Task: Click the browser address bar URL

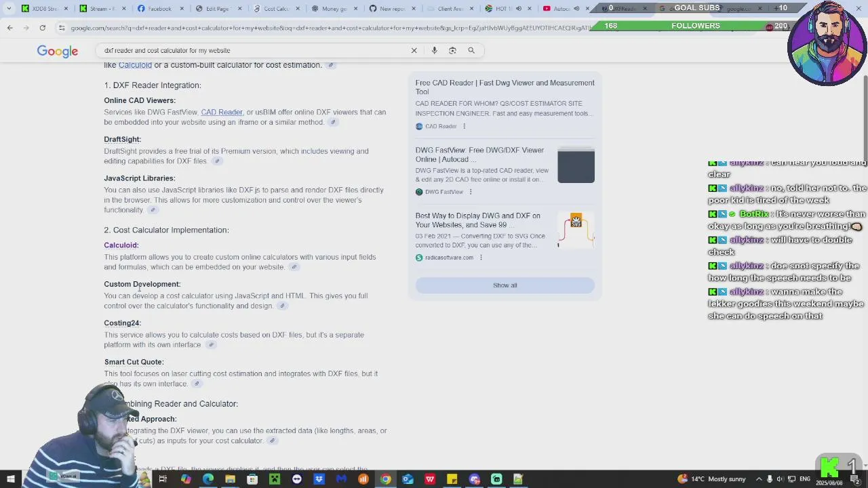Action: 329,28
